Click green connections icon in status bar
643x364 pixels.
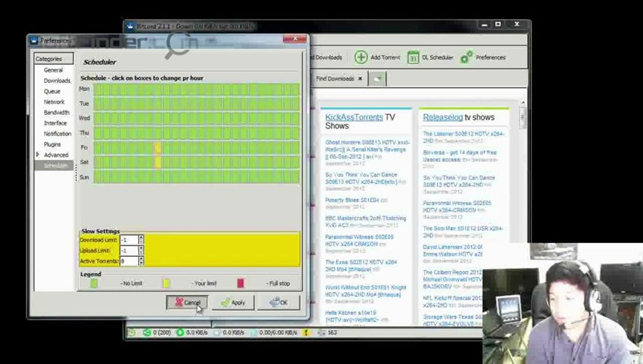147,333
